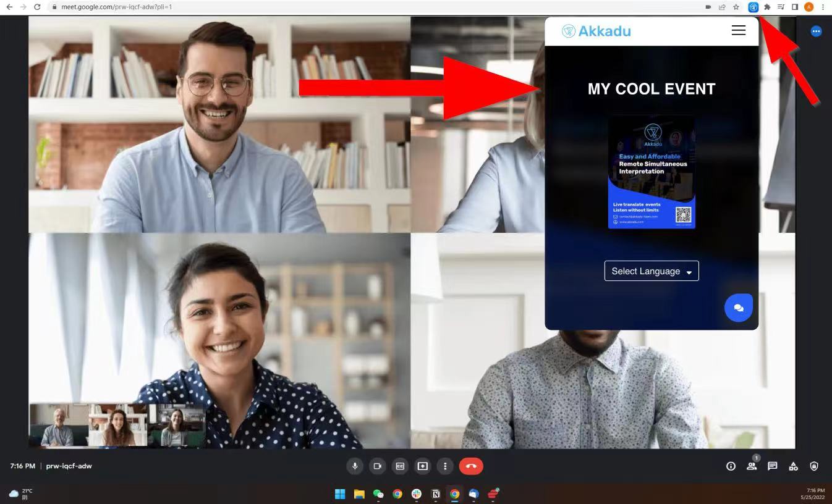
Task: Open Meet more options three-dot menu
Action: coord(445,466)
